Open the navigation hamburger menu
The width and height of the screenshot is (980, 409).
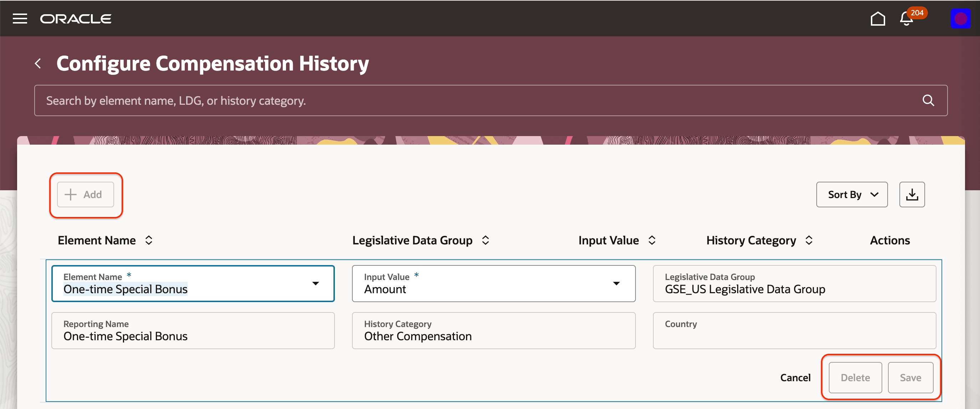[x=20, y=18]
